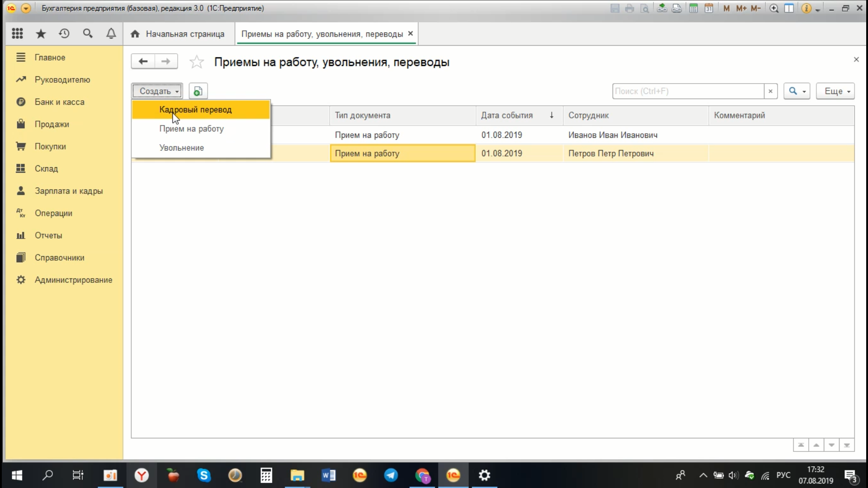The image size is (868, 488).
Task: Select the Иванов Иван Иванович row
Action: coord(613,135)
